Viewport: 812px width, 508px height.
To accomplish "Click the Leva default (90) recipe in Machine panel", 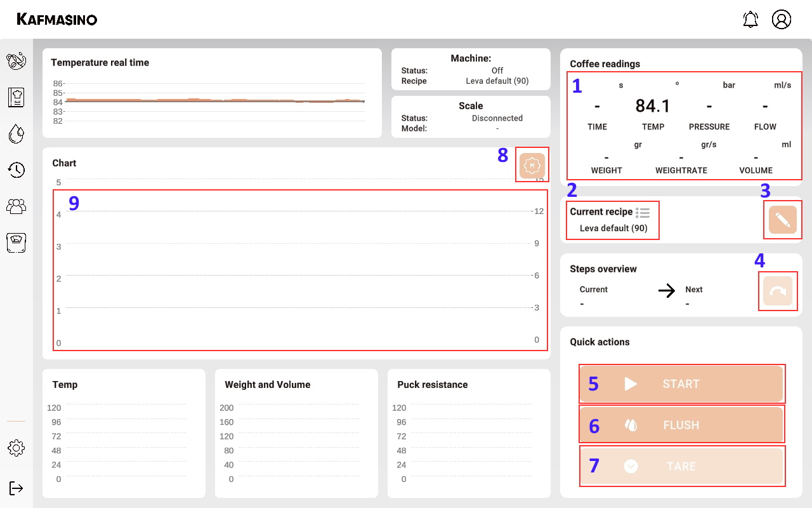I will coord(497,81).
